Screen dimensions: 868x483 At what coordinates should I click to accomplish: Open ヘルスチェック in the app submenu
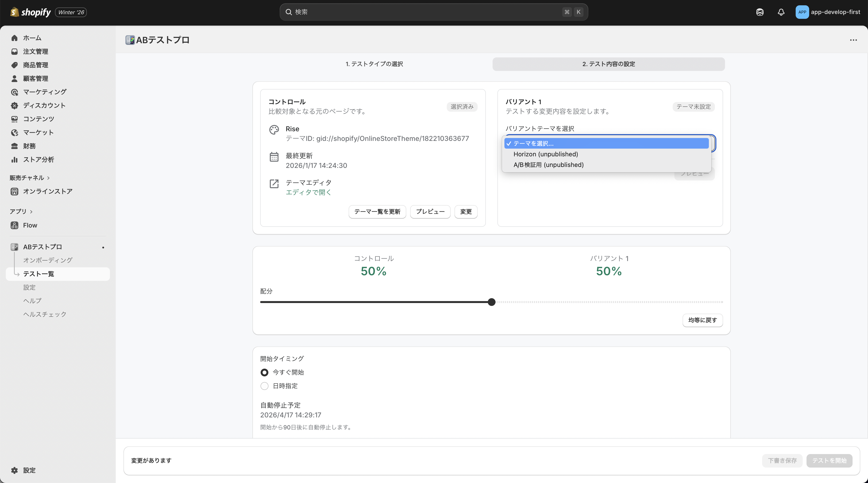point(45,314)
